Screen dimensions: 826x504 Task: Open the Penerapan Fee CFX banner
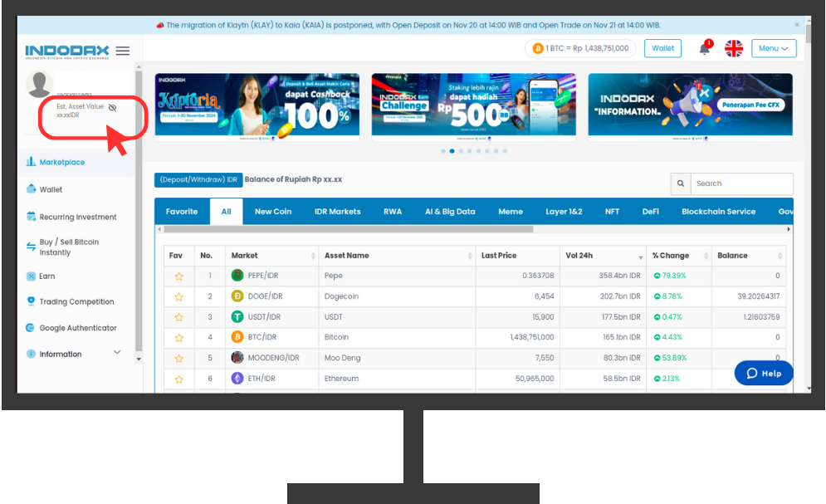(x=690, y=107)
